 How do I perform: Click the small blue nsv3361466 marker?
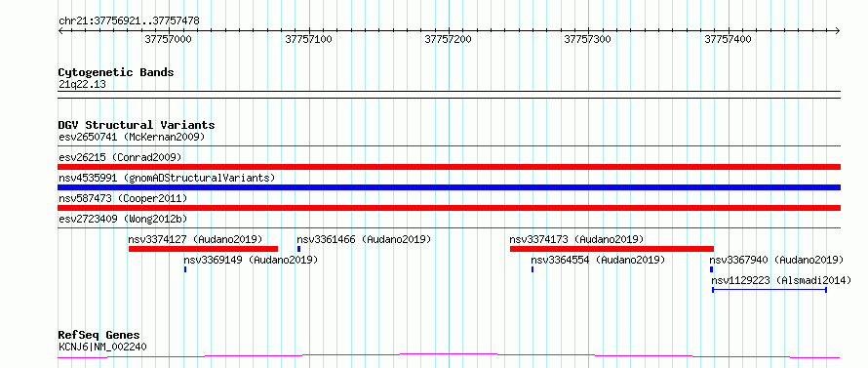click(x=298, y=249)
